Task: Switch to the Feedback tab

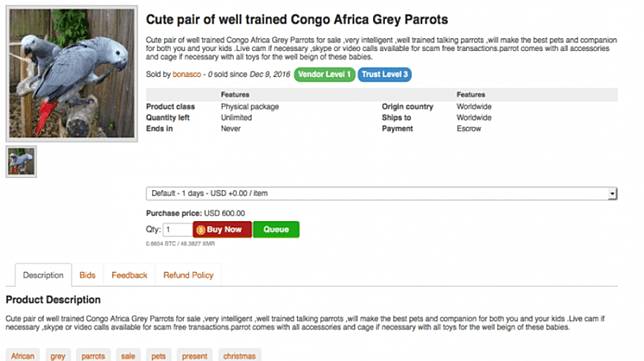Action: click(129, 275)
